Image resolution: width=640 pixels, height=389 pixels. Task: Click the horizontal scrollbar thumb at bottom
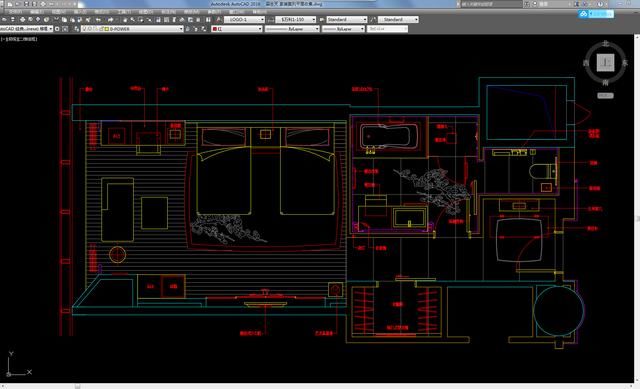77,386
